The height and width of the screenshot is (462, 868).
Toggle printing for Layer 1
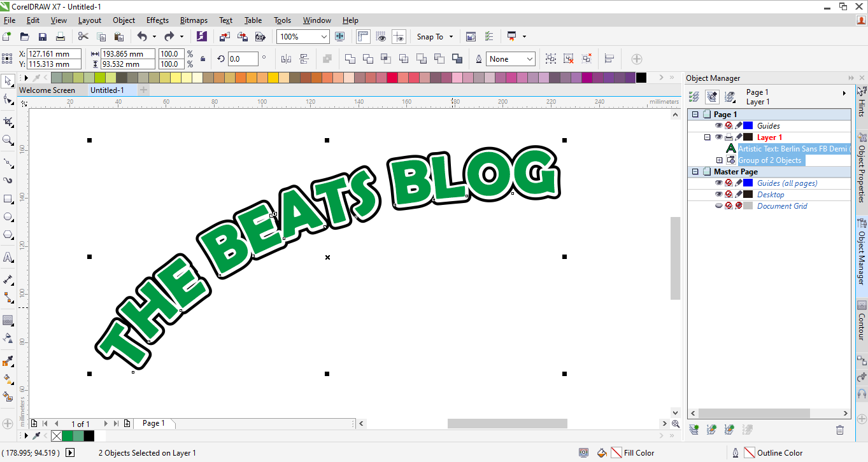(729, 137)
